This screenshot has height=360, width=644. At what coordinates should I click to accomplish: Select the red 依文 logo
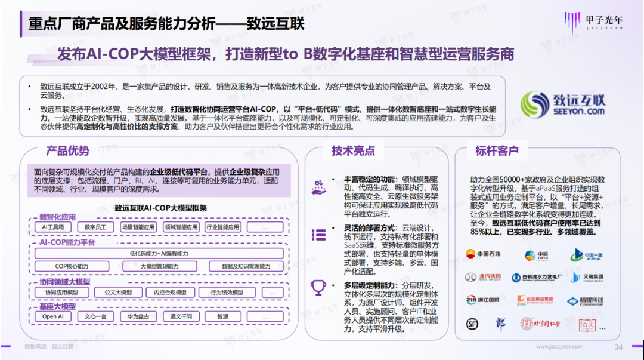tap(587, 325)
